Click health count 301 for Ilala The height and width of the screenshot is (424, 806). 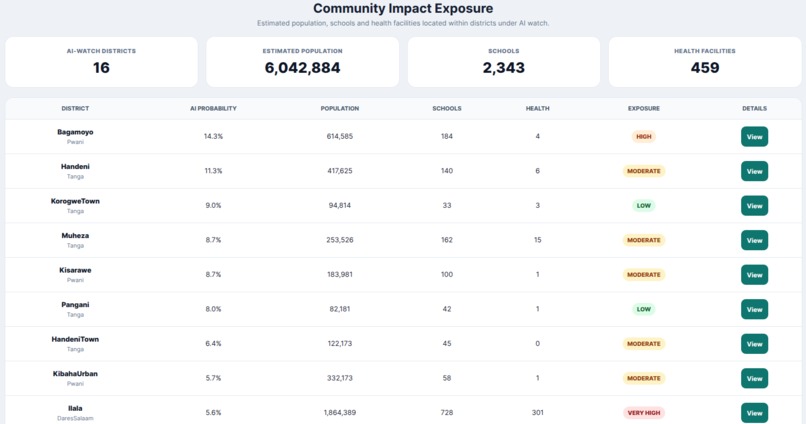tap(538, 412)
